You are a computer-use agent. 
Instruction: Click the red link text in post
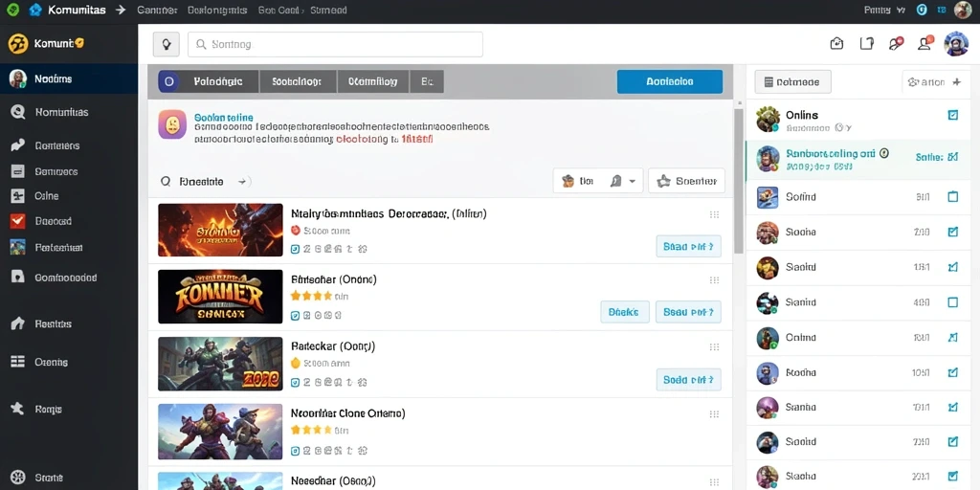click(385, 140)
